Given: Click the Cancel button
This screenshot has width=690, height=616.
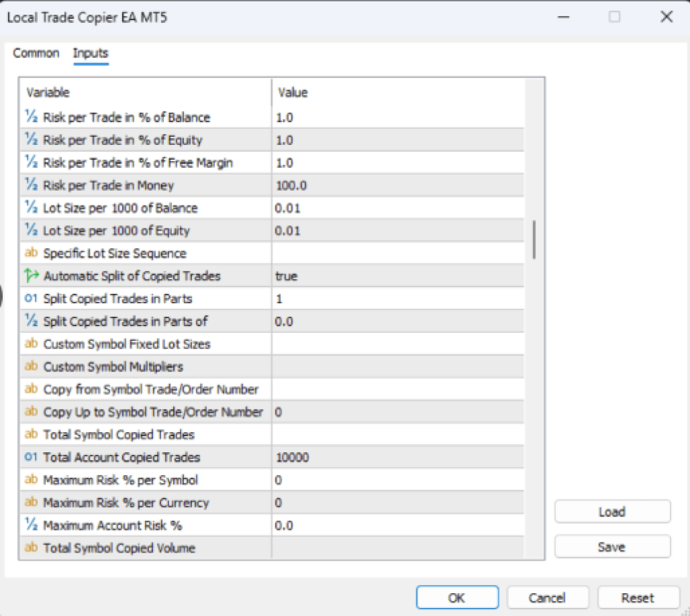Looking at the screenshot, I should [547, 598].
